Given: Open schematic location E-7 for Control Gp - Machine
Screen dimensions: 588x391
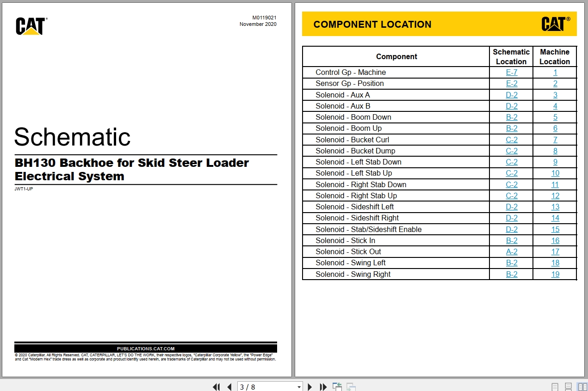Looking at the screenshot, I should [512, 72].
